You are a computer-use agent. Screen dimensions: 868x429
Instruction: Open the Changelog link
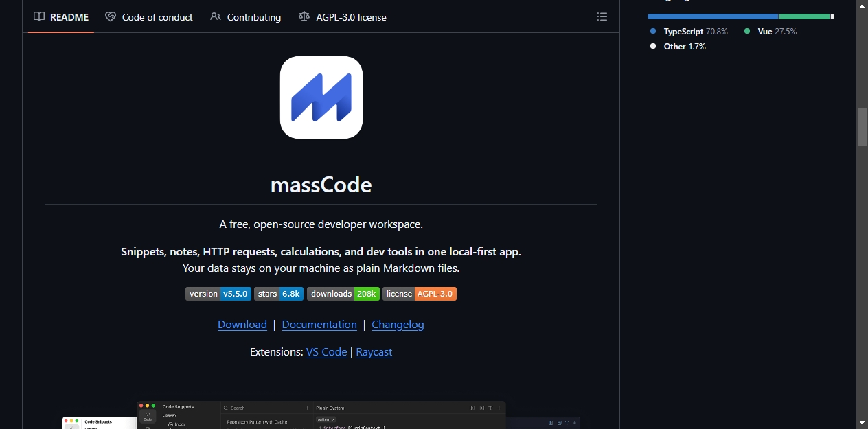pos(398,325)
